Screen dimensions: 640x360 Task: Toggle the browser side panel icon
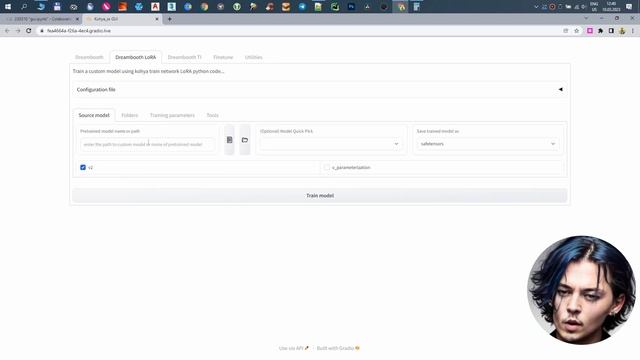[611, 31]
